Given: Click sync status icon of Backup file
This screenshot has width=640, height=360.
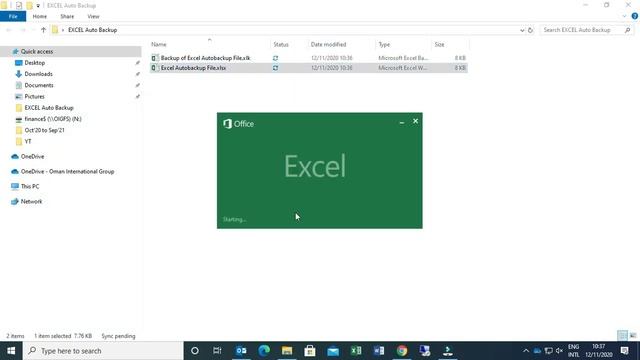Looking at the screenshot, I should pyautogui.click(x=276, y=58).
